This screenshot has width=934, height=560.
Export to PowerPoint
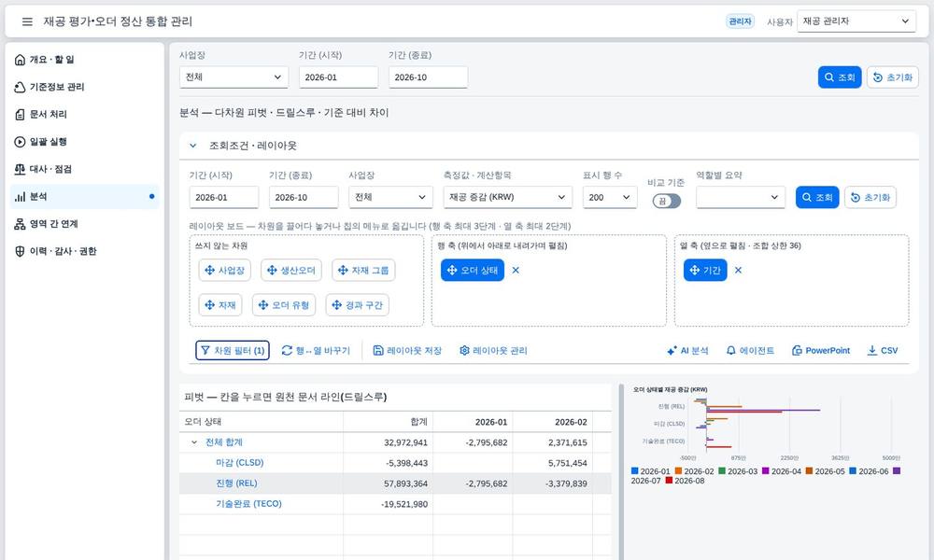coord(821,351)
